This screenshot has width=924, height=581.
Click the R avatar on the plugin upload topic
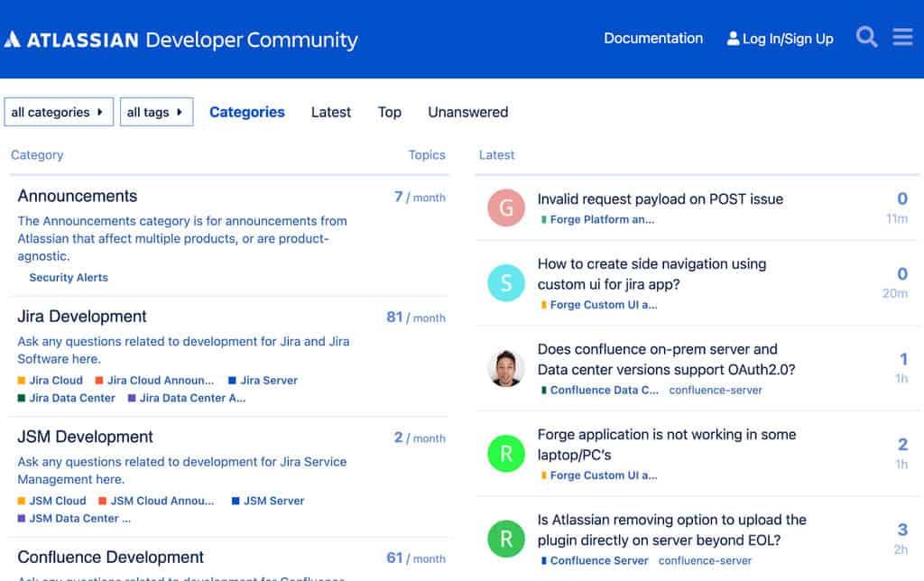tap(505, 539)
